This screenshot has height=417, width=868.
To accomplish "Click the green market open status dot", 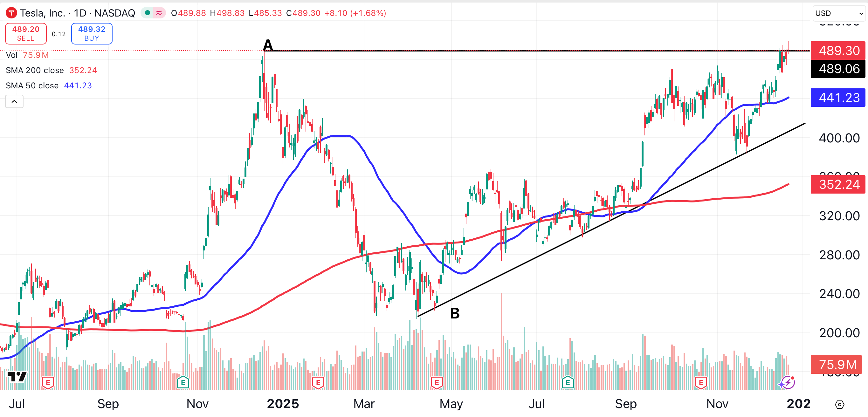I will (x=147, y=13).
